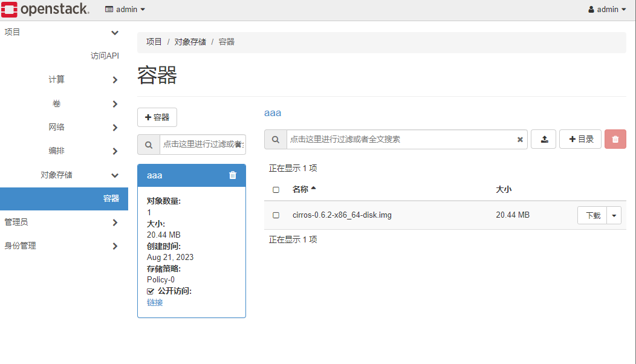Viewport: 636px width, 364px height.
Task: Open the dropdown arrow next to 下载
Action: [614, 215]
